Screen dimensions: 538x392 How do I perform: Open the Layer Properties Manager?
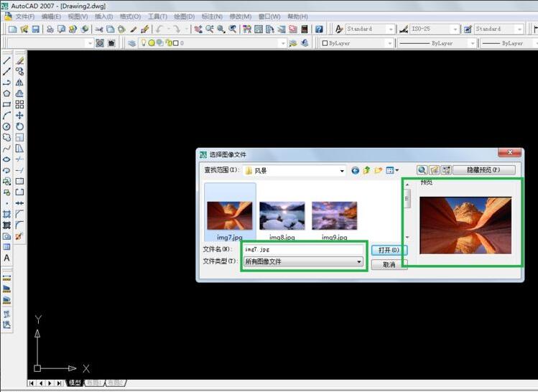tap(132, 43)
